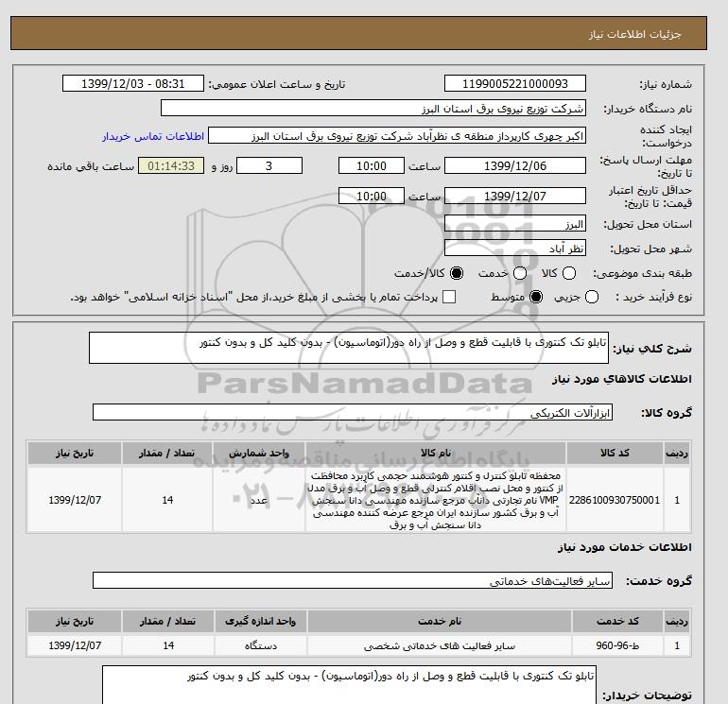This screenshot has height=704, width=728.
Task: Click the goods table header کد کالا
Action: click(615, 453)
